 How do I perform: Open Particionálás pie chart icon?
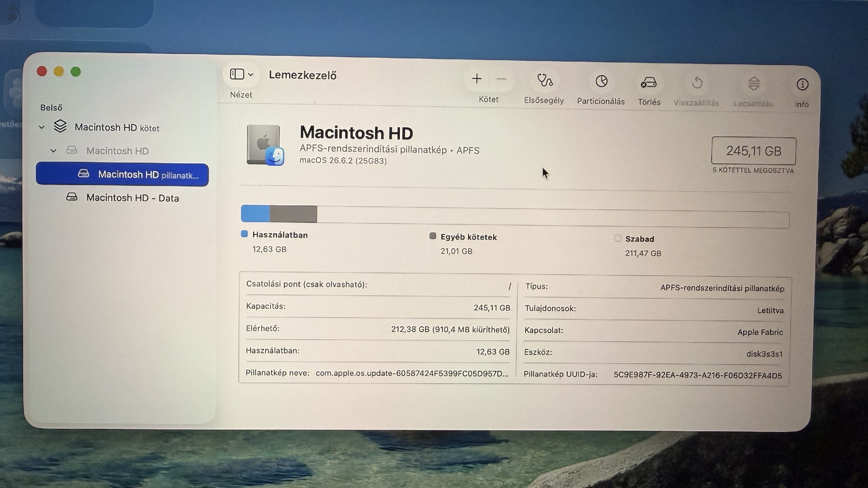(602, 81)
